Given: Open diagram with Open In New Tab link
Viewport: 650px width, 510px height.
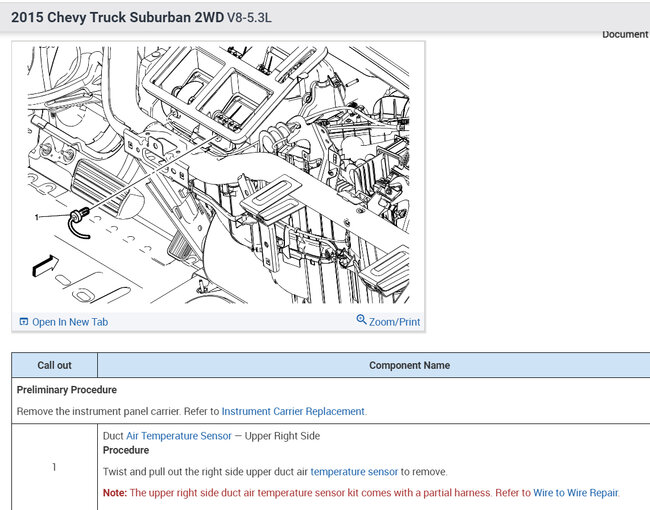Looking at the screenshot, I should (x=70, y=322).
